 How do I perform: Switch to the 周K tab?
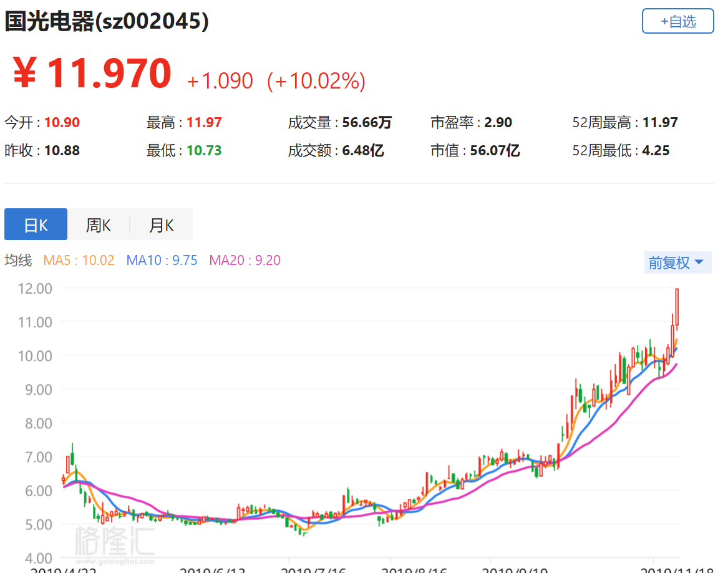(99, 224)
